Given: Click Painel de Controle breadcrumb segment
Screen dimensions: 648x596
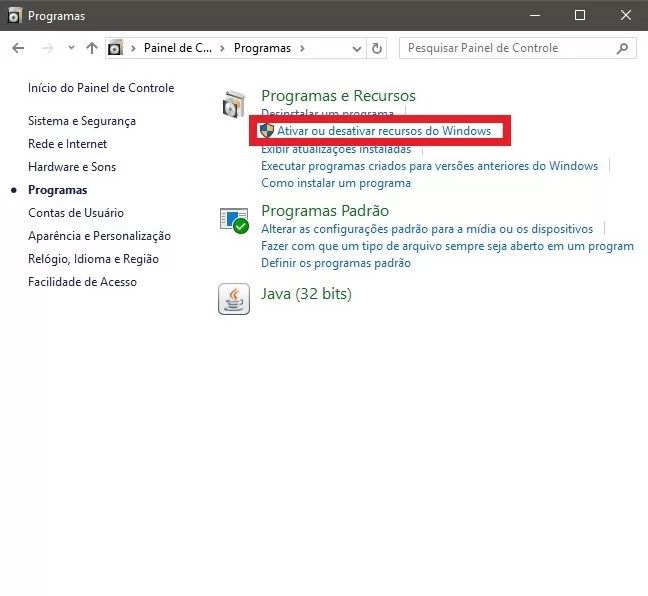Looking at the screenshot, I should (x=179, y=48).
